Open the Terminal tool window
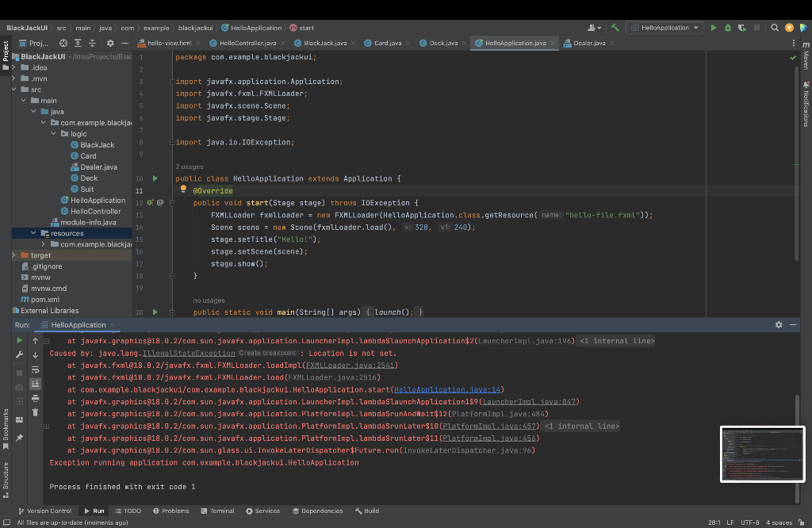This screenshot has width=812, height=528. coord(217,511)
